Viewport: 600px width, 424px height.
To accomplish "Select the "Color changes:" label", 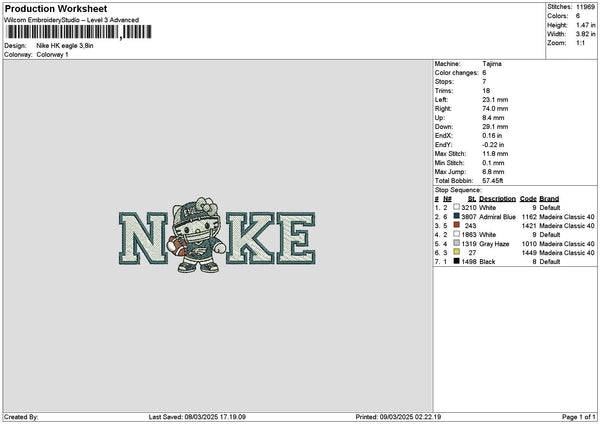I will (457, 73).
